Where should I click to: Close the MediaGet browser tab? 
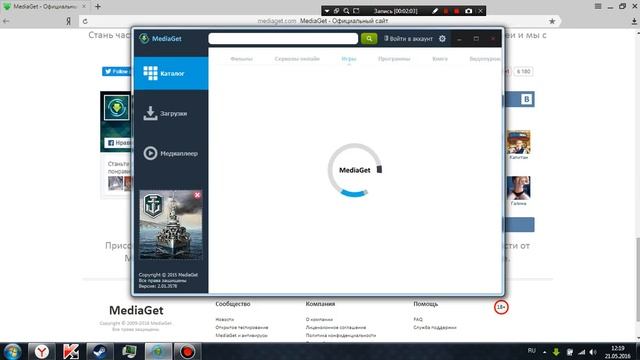coord(84,7)
